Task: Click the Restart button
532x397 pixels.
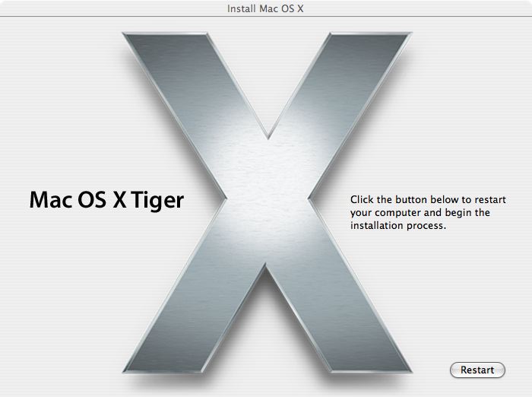Action: click(477, 370)
